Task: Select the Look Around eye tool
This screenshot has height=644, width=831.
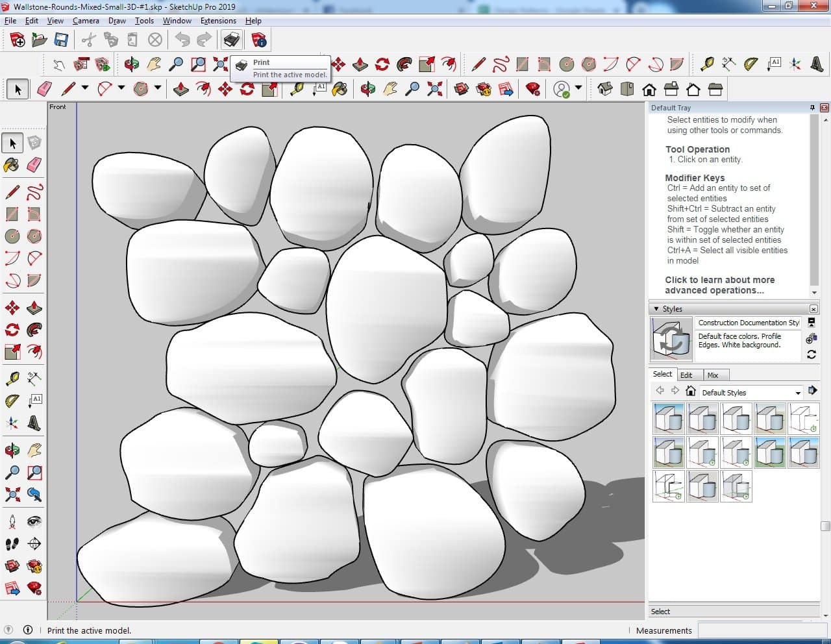Action: [x=34, y=521]
